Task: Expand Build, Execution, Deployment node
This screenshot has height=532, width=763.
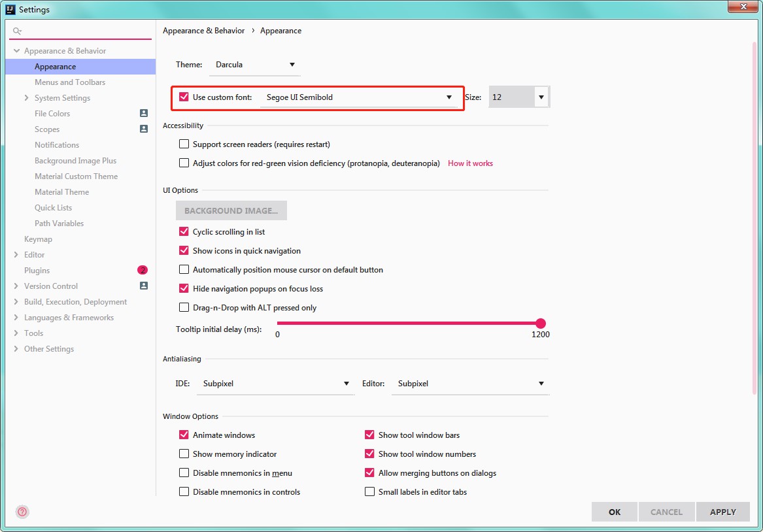Action: pos(16,301)
